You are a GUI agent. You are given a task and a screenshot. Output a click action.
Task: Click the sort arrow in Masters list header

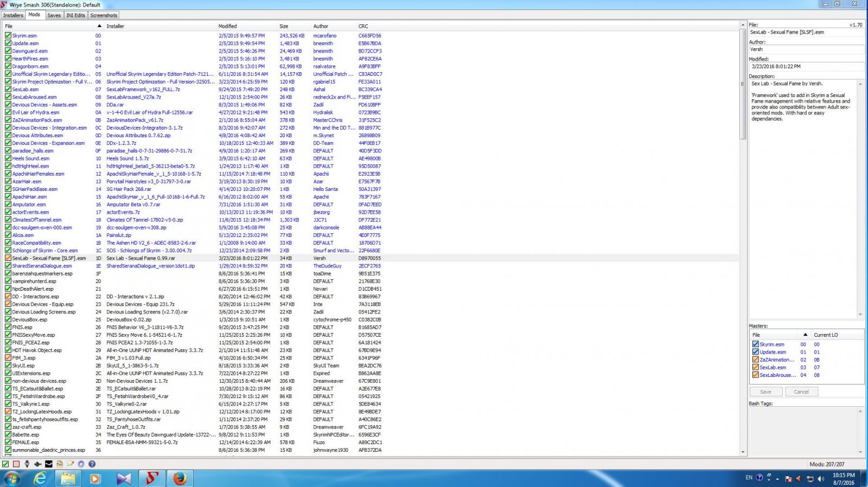point(805,335)
